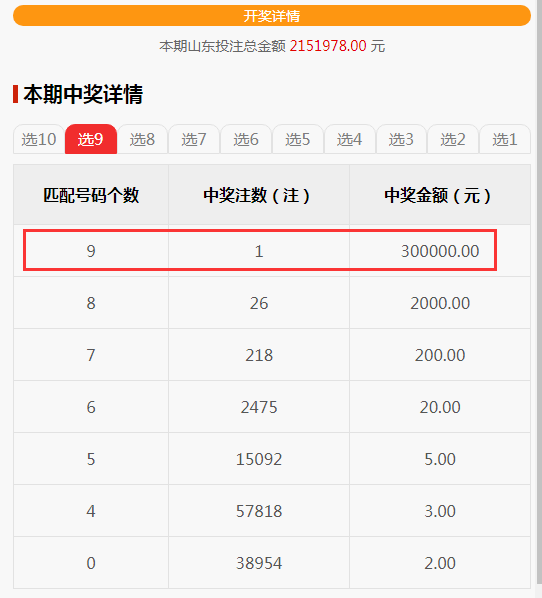Select the winning count 218 cell
Screen dimensions: 542x598
pos(259,355)
